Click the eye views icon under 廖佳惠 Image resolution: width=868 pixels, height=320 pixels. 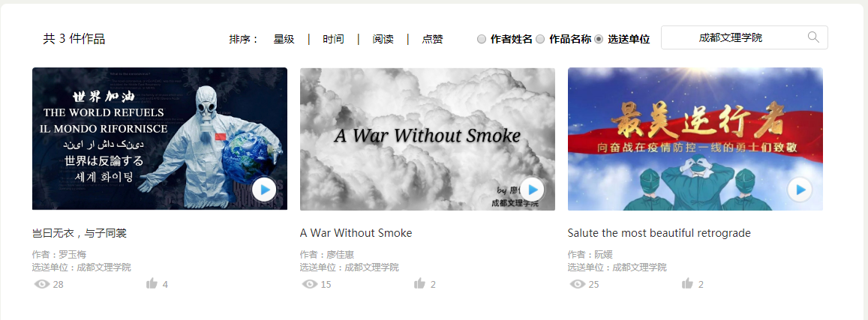[x=309, y=284]
